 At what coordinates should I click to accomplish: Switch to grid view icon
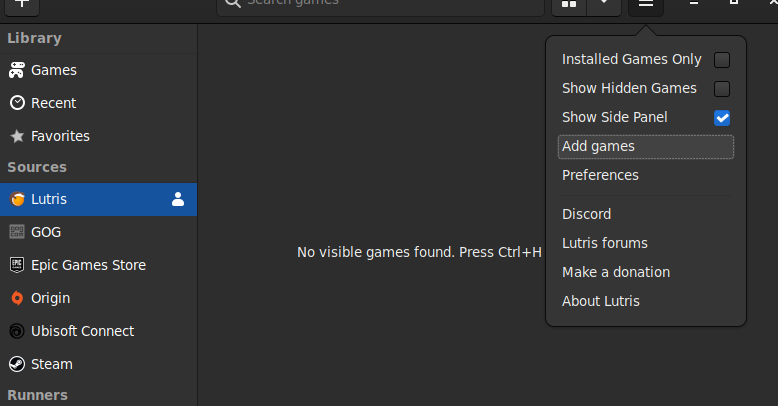pos(569,4)
